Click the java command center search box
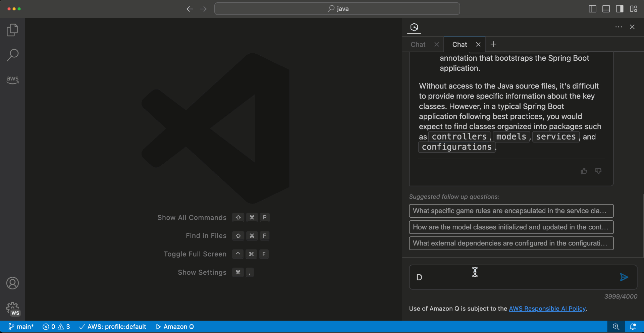 coord(337,9)
